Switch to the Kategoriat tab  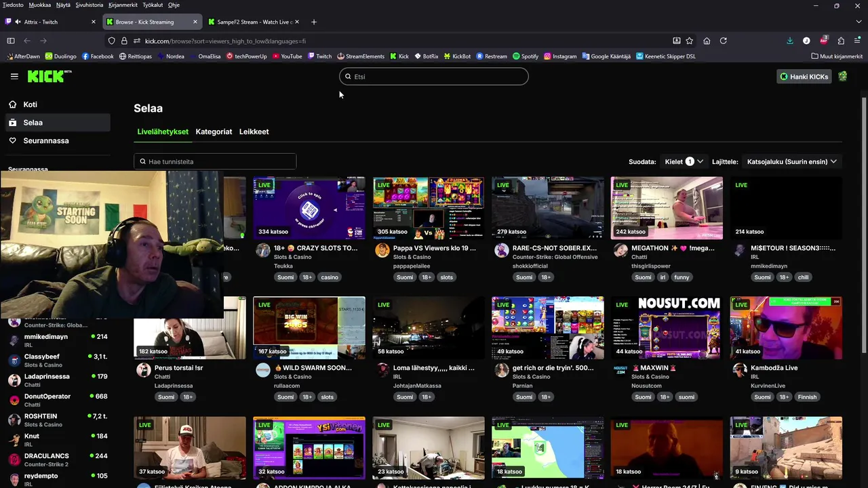214,131
